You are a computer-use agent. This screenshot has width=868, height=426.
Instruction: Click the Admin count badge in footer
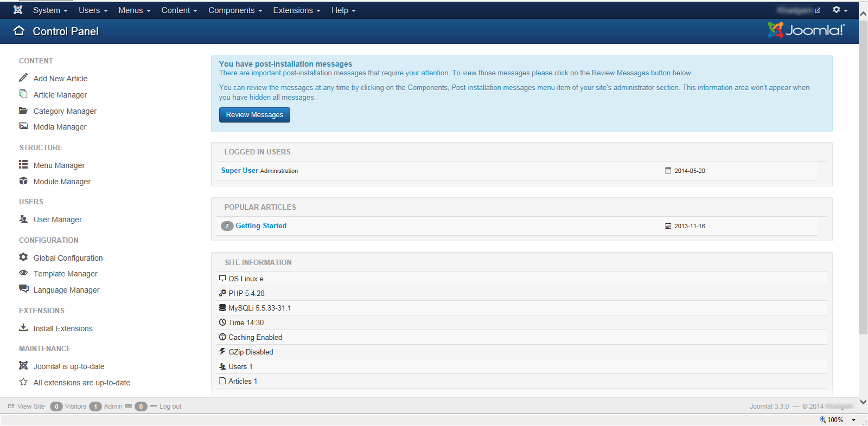(x=95, y=406)
